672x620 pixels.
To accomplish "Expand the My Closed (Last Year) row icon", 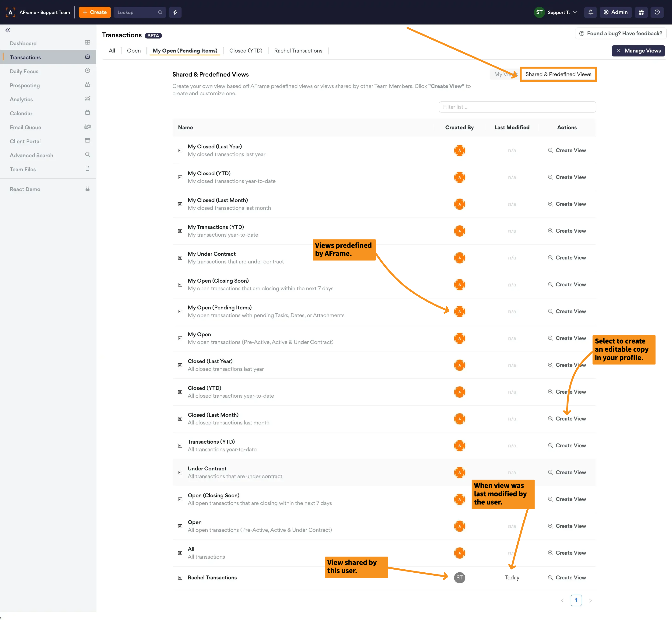I will pos(180,151).
